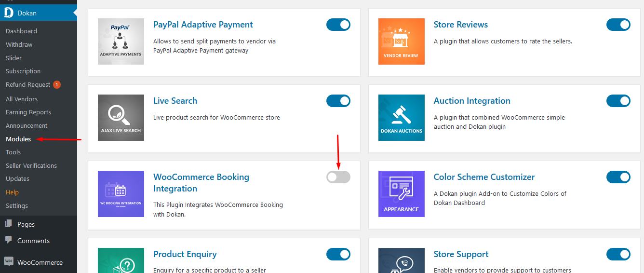The width and height of the screenshot is (644, 273).
Task: Click the PayPal Adaptive Payment title
Action: click(203, 25)
